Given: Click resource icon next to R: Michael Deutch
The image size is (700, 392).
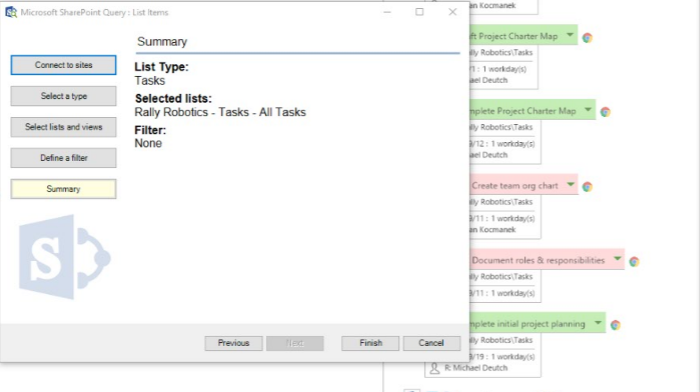Looking at the screenshot, I should pyautogui.click(x=434, y=368).
